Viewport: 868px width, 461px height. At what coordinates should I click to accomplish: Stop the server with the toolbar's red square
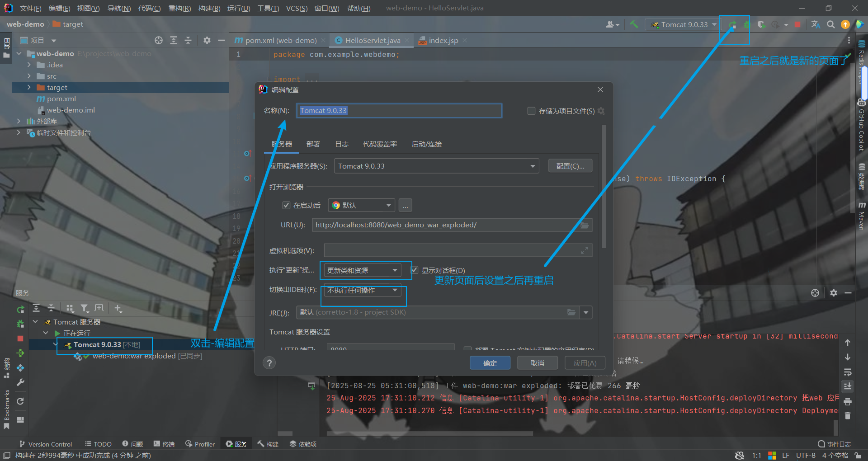(x=797, y=24)
